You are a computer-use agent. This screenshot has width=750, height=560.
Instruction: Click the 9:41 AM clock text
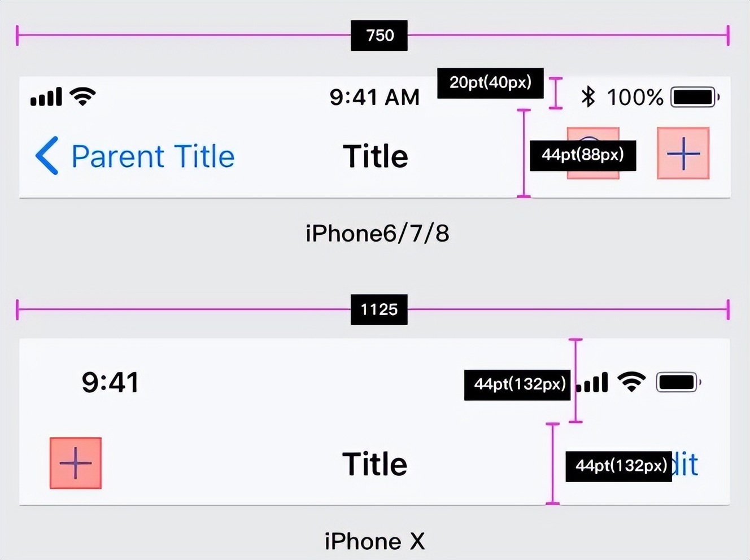click(x=374, y=97)
